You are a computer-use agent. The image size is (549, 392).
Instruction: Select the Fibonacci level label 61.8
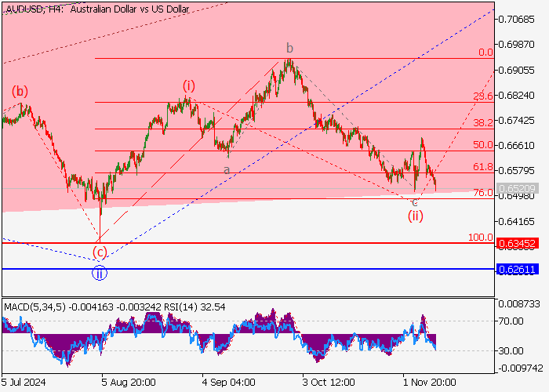pyautogui.click(x=483, y=166)
